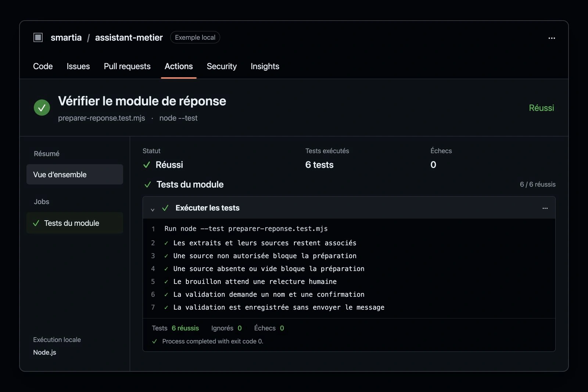Image resolution: width=588 pixels, height=392 pixels.
Task: Click the 6 réussis tests count
Action: click(185, 328)
